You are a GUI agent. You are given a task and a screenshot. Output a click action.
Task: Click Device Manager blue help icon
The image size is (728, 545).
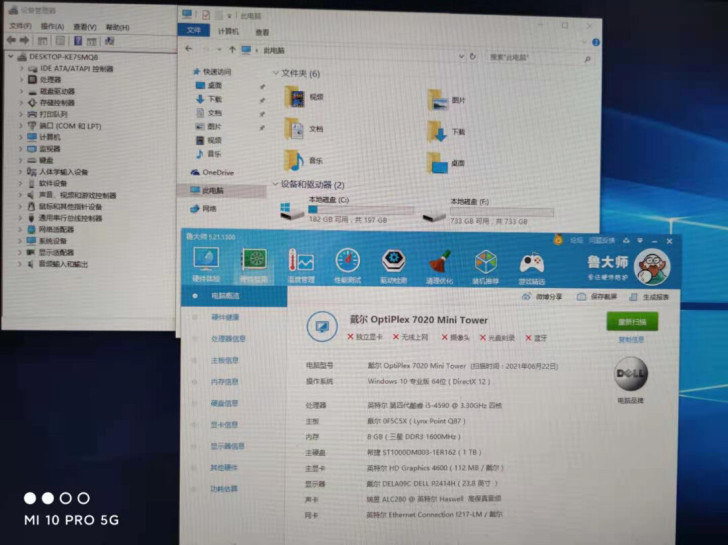tap(78, 41)
